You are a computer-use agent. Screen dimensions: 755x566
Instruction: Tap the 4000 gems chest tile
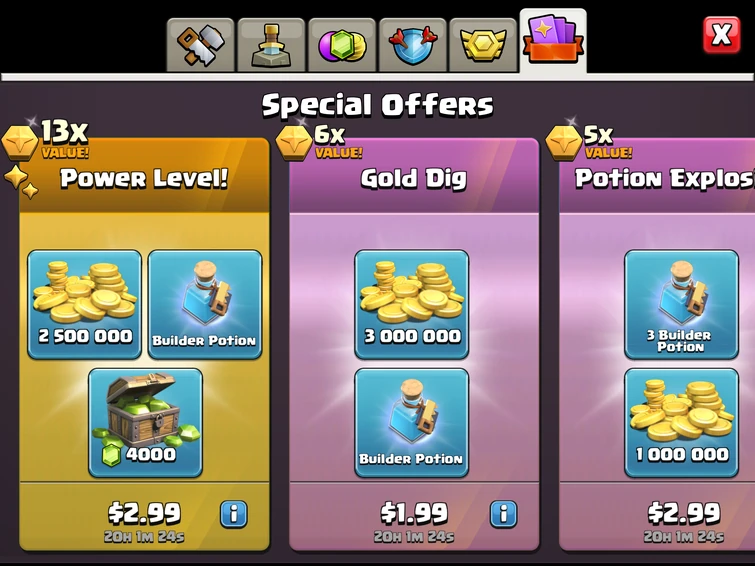[x=145, y=423]
